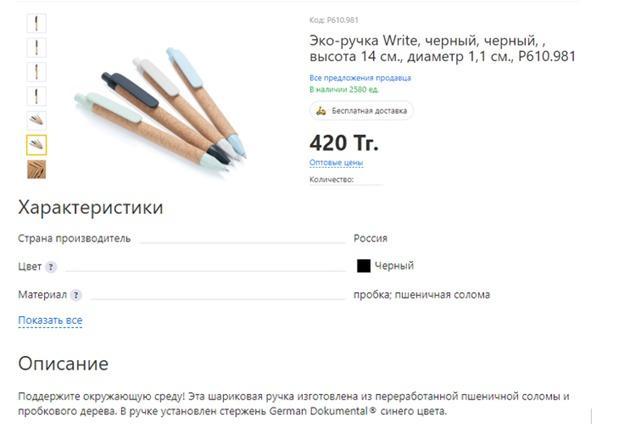Click the Бесплатная доставка badge
Image resolution: width=624 pixels, height=434 pixels.
click(361, 111)
